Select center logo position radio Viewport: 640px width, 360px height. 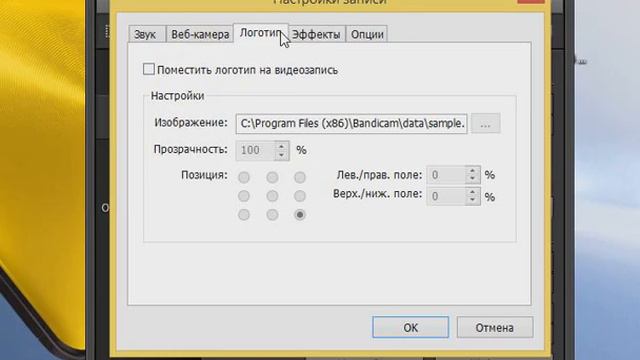(x=272, y=196)
